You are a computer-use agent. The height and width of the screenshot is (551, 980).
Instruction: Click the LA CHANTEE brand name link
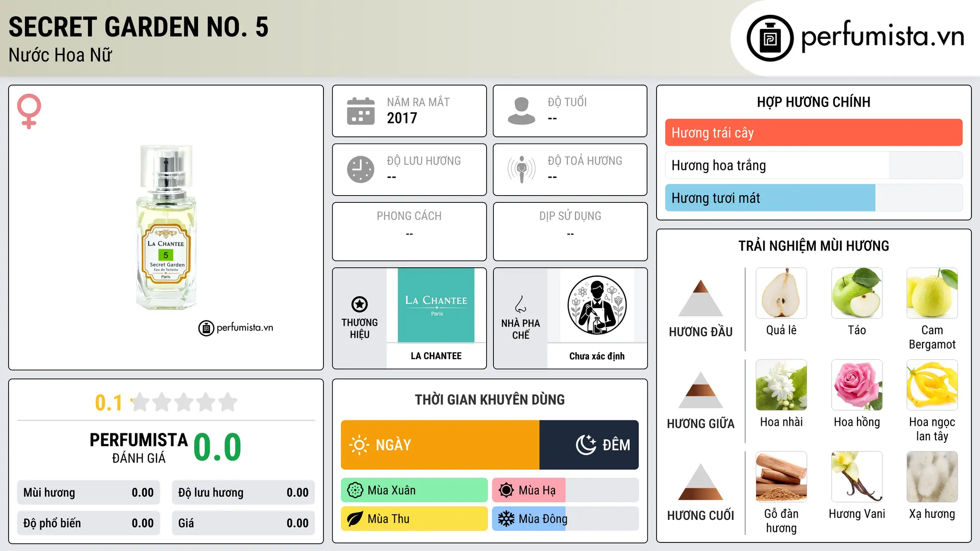(436, 356)
